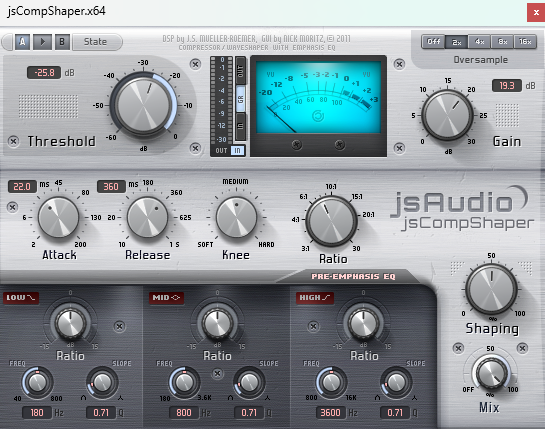545x429 pixels.
Task: Set oversampling to 2x
Action: pyautogui.click(x=456, y=42)
